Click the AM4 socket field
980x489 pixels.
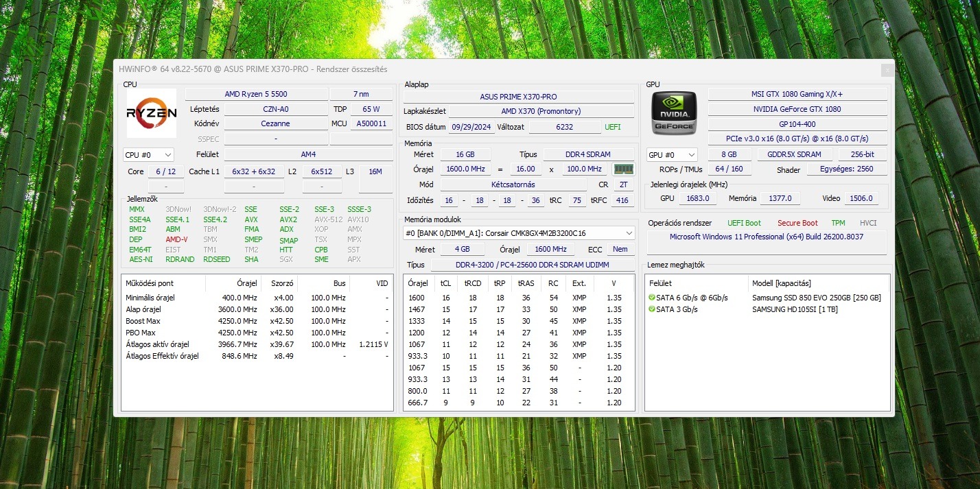point(308,155)
